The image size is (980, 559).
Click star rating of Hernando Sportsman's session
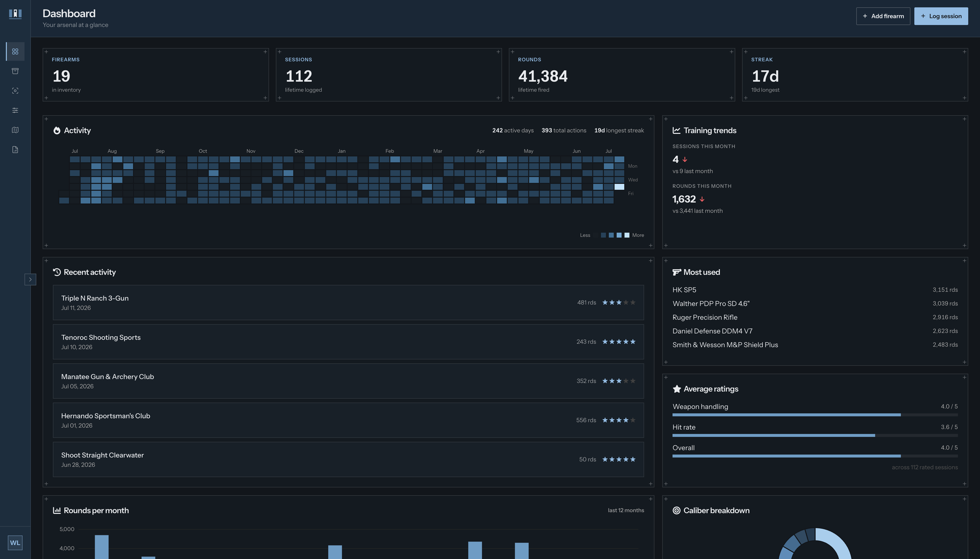(619, 420)
